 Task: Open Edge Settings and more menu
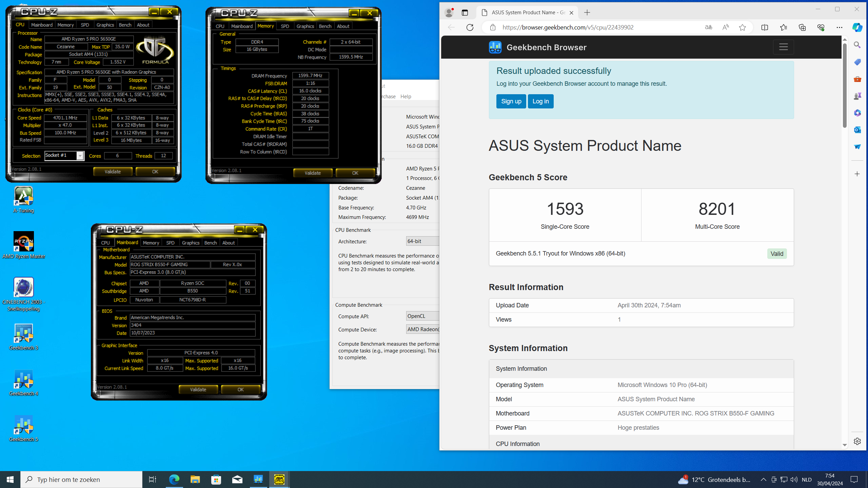[840, 27]
